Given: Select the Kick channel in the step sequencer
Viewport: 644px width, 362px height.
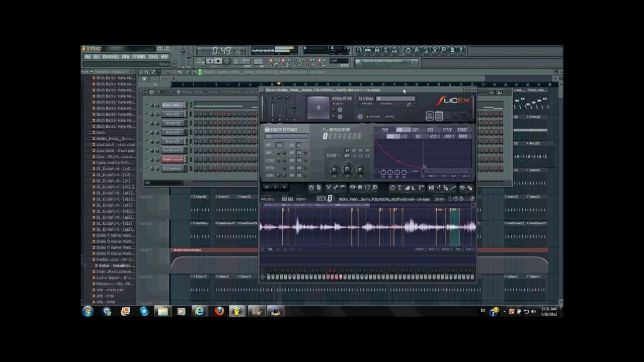Looking at the screenshot, I should (173, 114).
